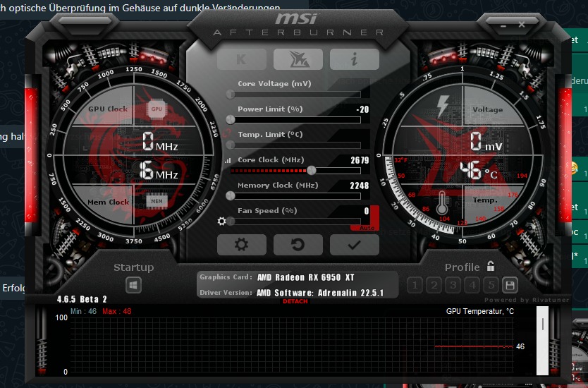This screenshot has height=388, width=588.
Task: Click the monitoring graph scrollbar
Action: (x=542, y=340)
